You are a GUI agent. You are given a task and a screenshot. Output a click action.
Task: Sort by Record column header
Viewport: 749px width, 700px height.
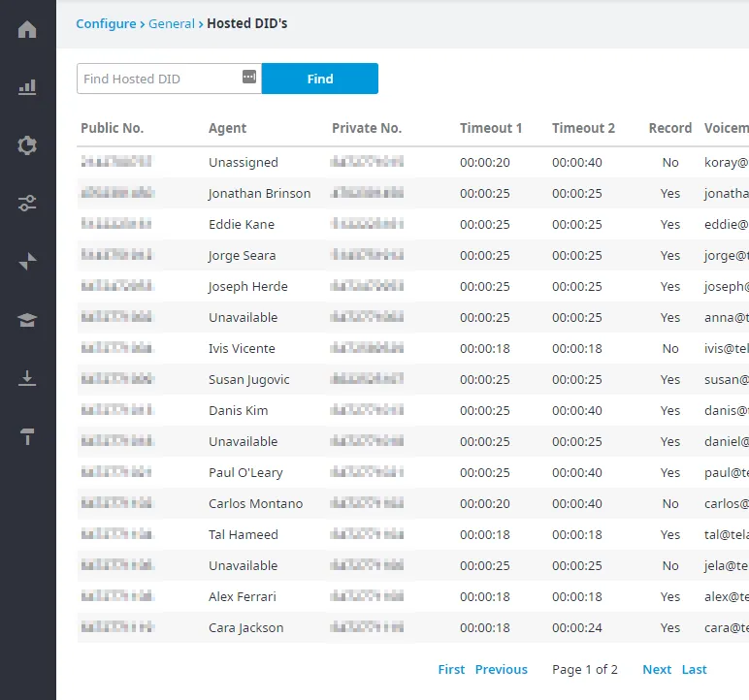tap(670, 128)
